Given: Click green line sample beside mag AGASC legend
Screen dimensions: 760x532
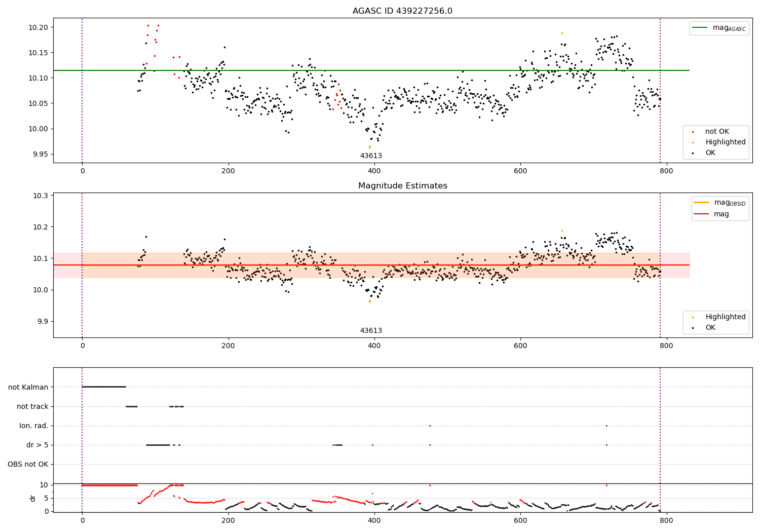Looking at the screenshot, I should coord(700,28).
